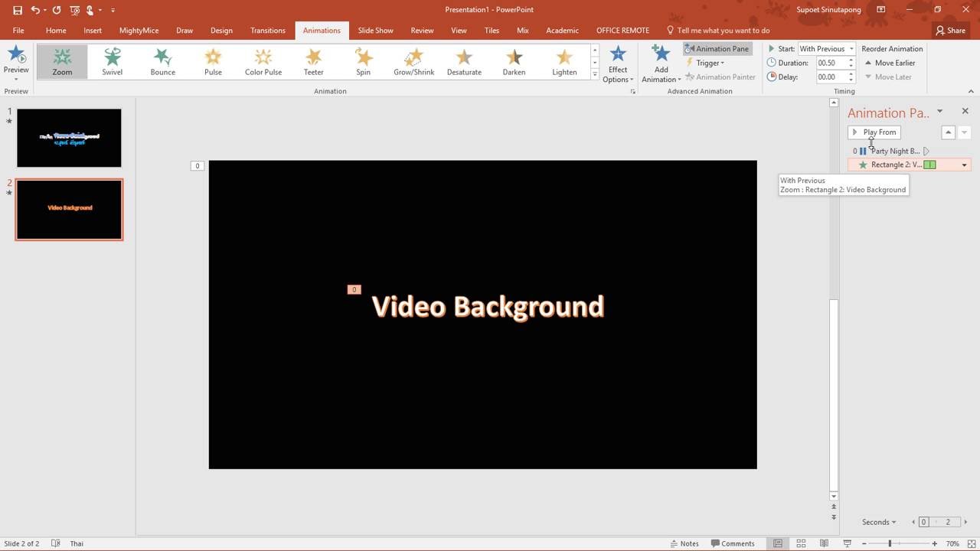The image size is (980, 551).
Task: Open Rectangle 2 animation item dropdown
Action: [964, 165]
